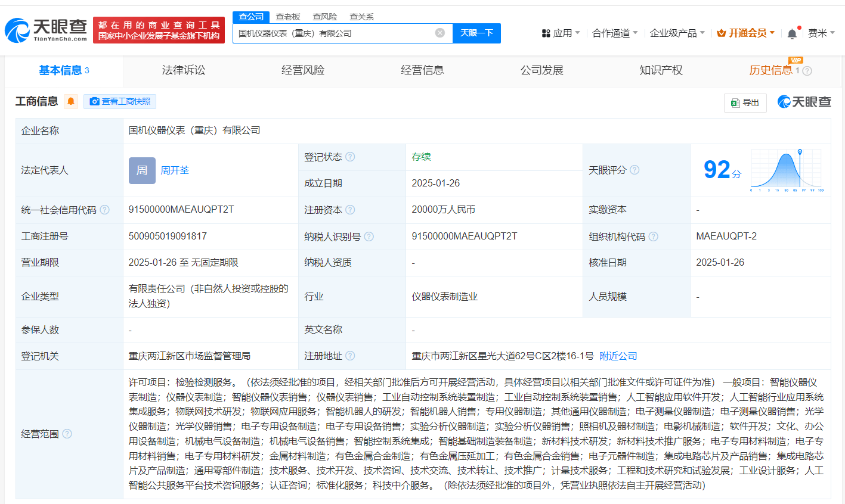
Task: Click the score distribution chart thumbnail
Action: pos(787,170)
